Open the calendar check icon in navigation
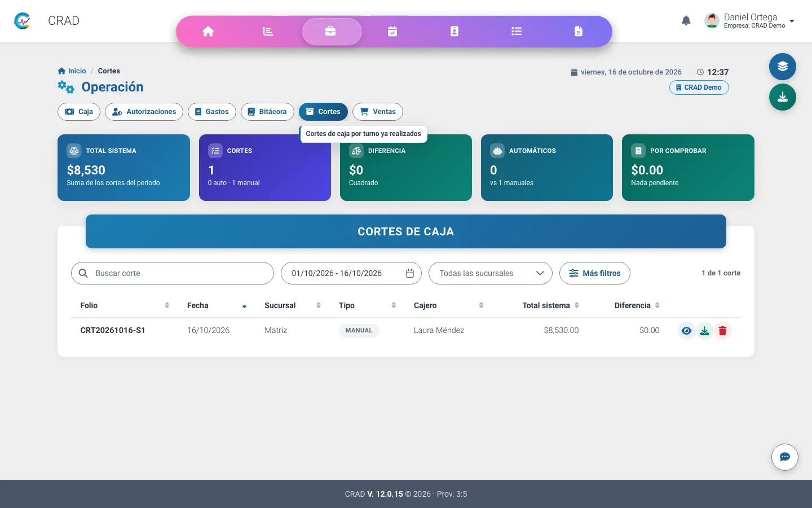 [392, 32]
